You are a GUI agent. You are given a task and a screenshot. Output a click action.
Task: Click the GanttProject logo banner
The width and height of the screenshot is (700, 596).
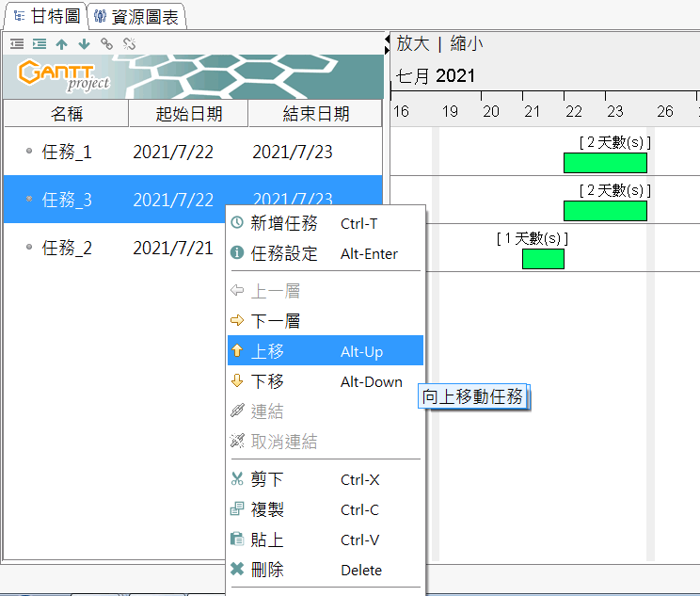click(x=192, y=77)
